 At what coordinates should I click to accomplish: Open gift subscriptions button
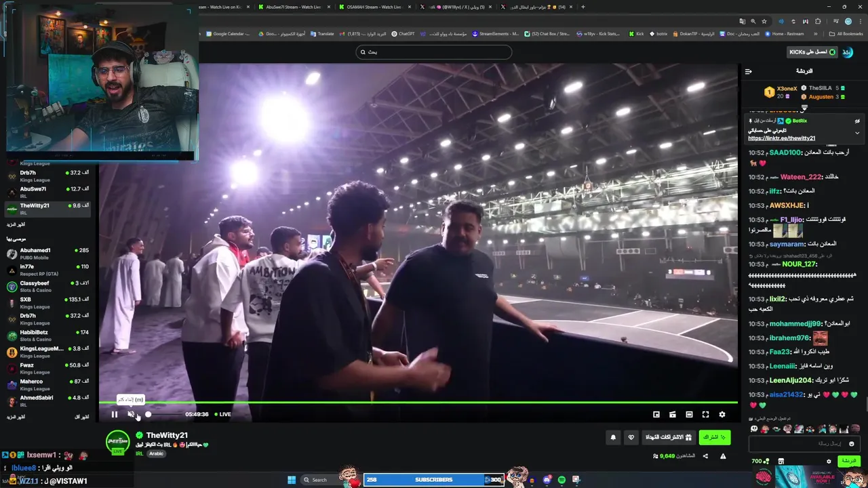(x=669, y=437)
